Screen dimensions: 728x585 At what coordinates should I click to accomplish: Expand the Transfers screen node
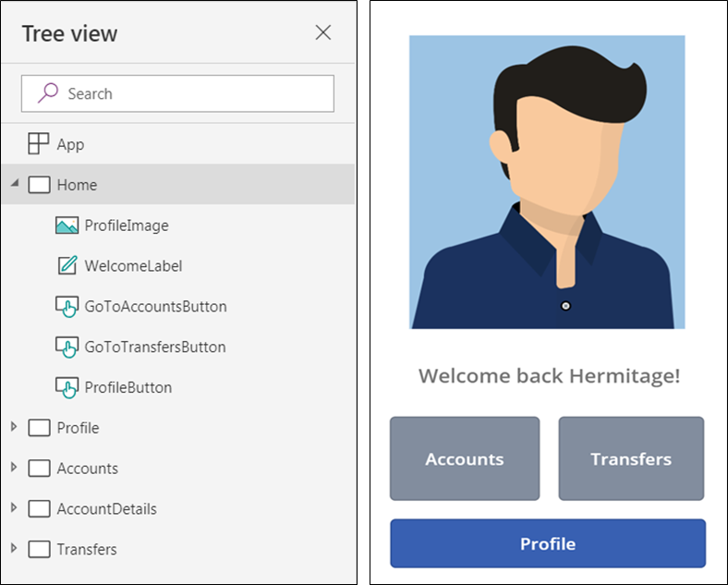pos(14,548)
